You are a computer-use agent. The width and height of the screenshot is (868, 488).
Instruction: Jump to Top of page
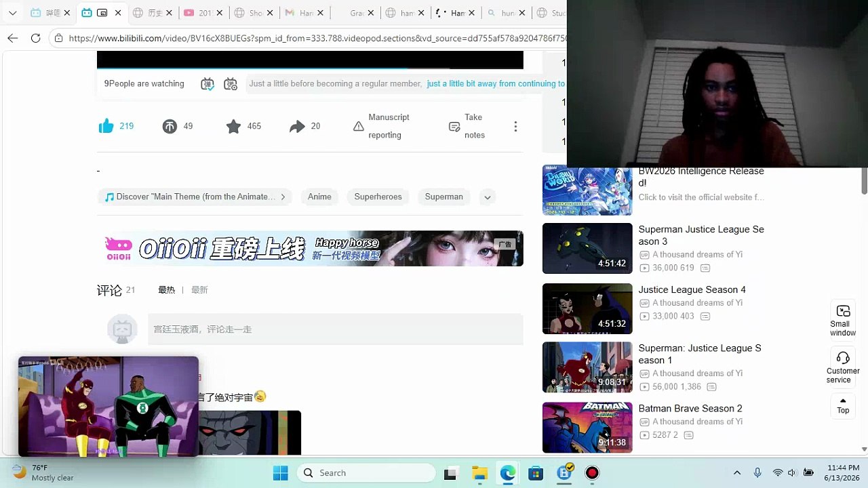click(x=843, y=405)
